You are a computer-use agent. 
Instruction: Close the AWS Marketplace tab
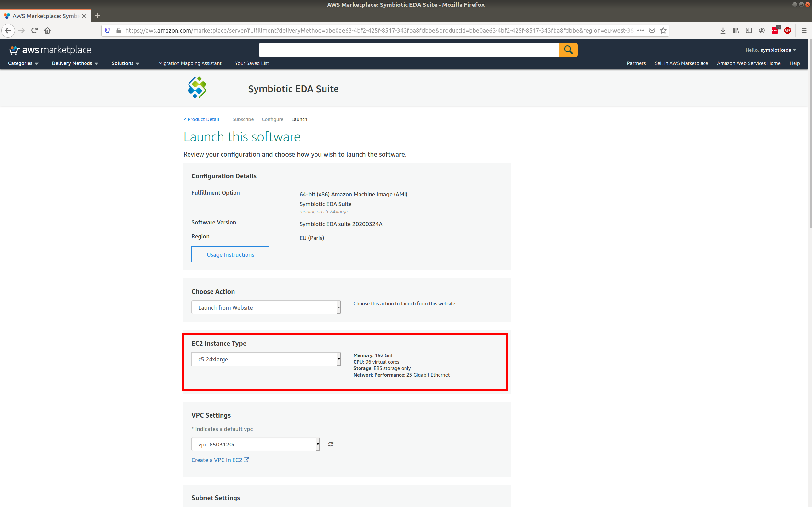(x=84, y=16)
